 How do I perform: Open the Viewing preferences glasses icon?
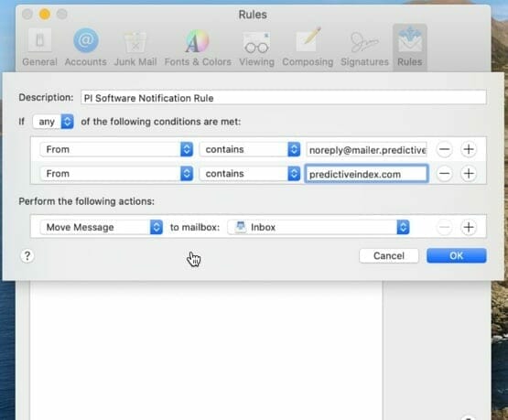pyautogui.click(x=256, y=42)
